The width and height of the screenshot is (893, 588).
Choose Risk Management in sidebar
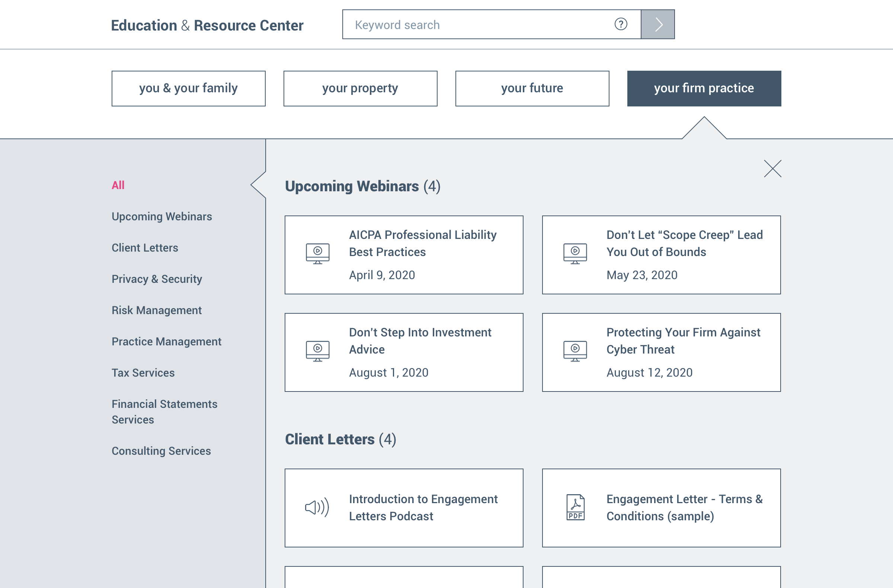point(157,310)
